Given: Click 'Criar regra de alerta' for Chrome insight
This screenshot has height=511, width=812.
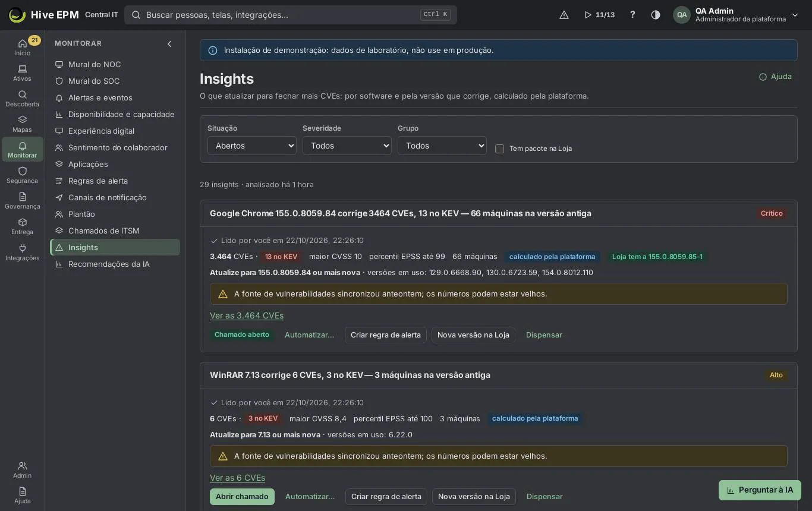Looking at the screenshot, I should [386, 335].
